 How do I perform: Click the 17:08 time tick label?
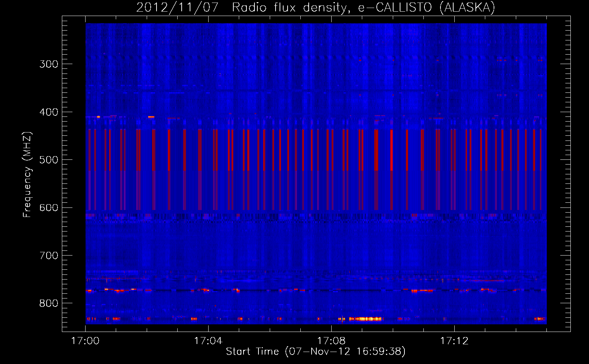coord(331,341)
